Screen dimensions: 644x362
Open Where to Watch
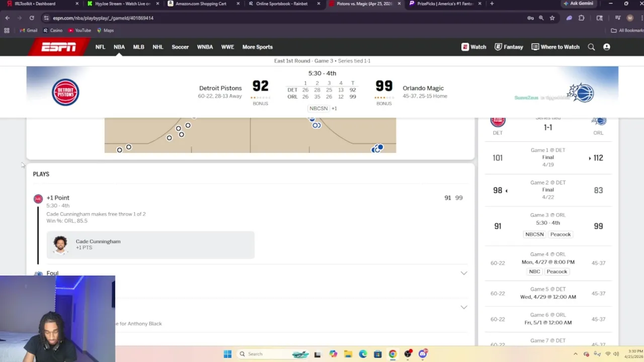click(x=555, y=47)
